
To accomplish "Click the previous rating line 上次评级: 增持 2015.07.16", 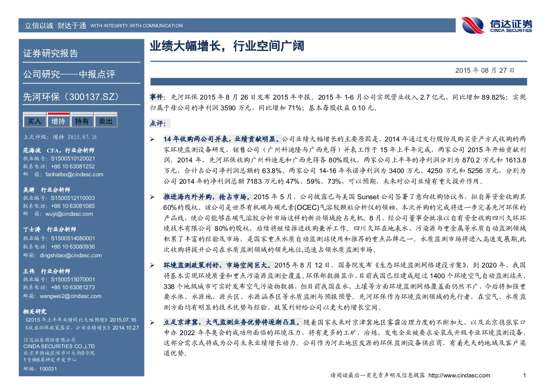I will point(60,137).
